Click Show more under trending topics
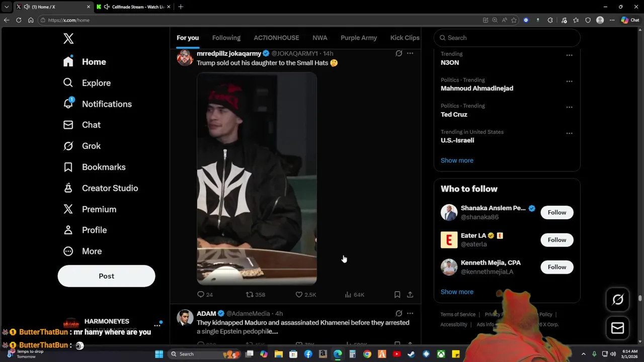This screenshot has width=644, height=362. [x=457, y=160]
